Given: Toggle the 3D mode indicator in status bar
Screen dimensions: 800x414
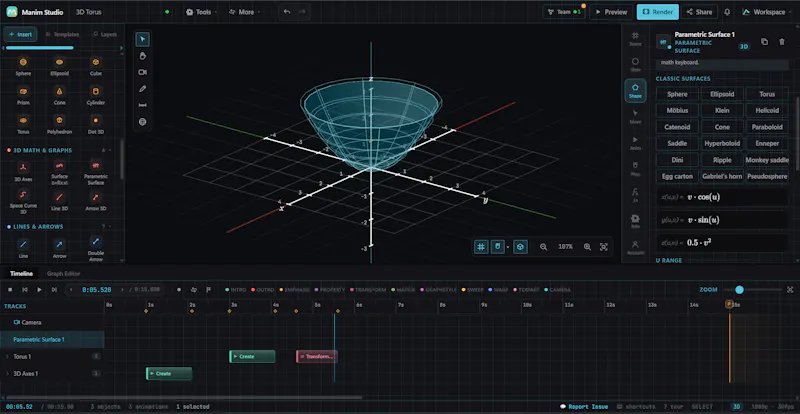Looking at the screenshot, I should pyautogui.click(x=737, y=407).
